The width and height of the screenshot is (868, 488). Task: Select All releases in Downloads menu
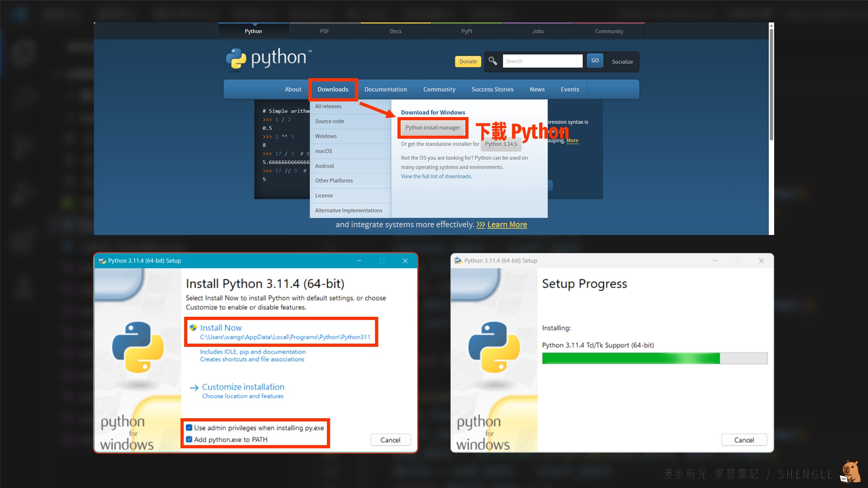(x=350, y=106)
